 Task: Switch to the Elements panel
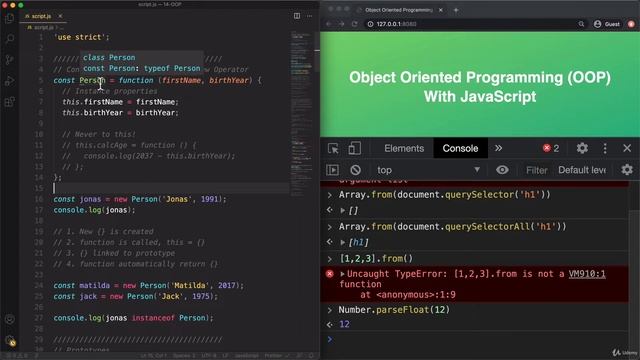point(404,148)
